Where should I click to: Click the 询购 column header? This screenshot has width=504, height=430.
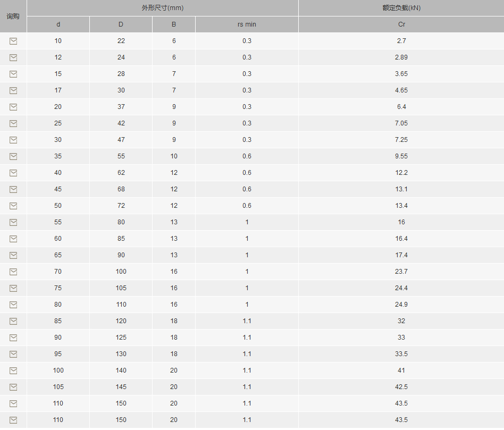pos(13,16)
